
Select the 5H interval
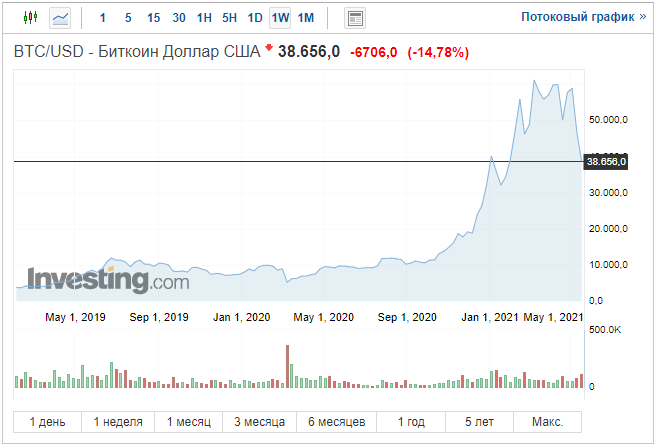click(x=230, y=18)
